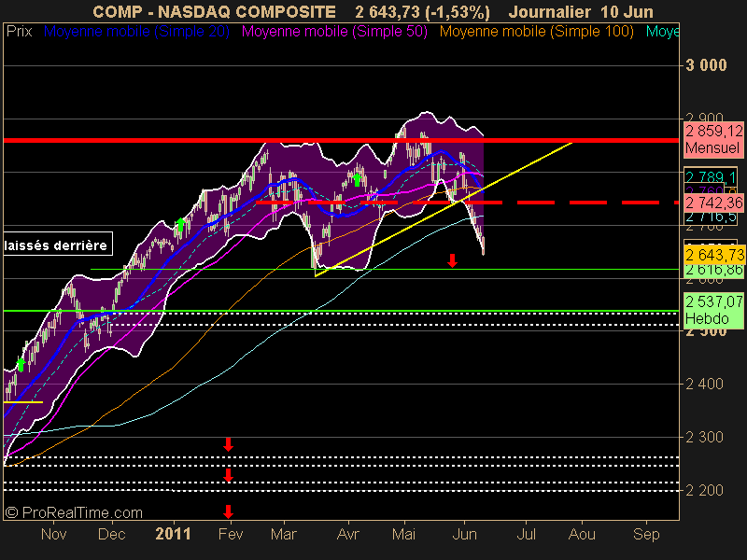The height and width of the screenshot is (560, 747).
Task: Click the 2 537,07 Hebdo price label
Action: 713,310
